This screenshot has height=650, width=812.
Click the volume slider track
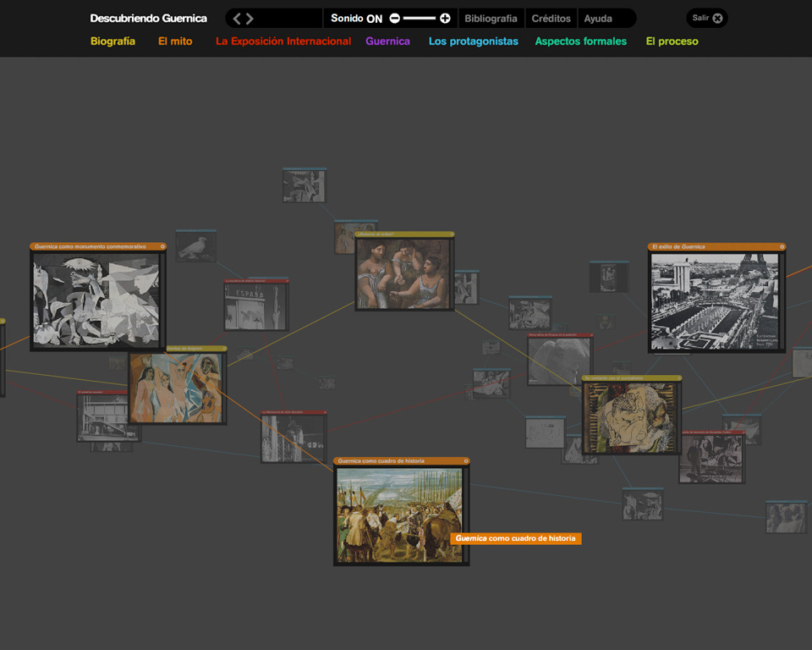point(420,18)
